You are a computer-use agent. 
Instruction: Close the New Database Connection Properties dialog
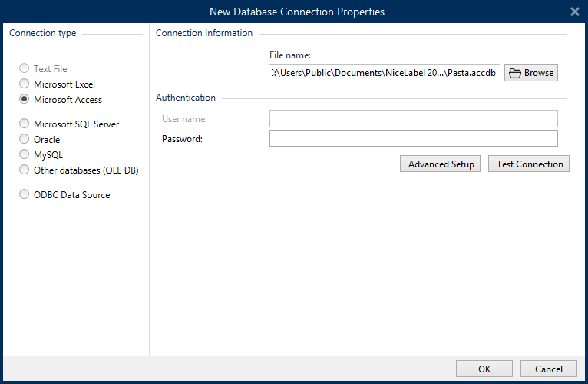point(574,12)
